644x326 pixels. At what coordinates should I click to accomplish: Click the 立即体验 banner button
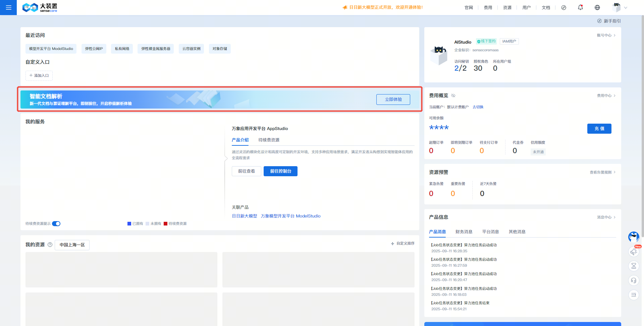[x=393, y=100]
